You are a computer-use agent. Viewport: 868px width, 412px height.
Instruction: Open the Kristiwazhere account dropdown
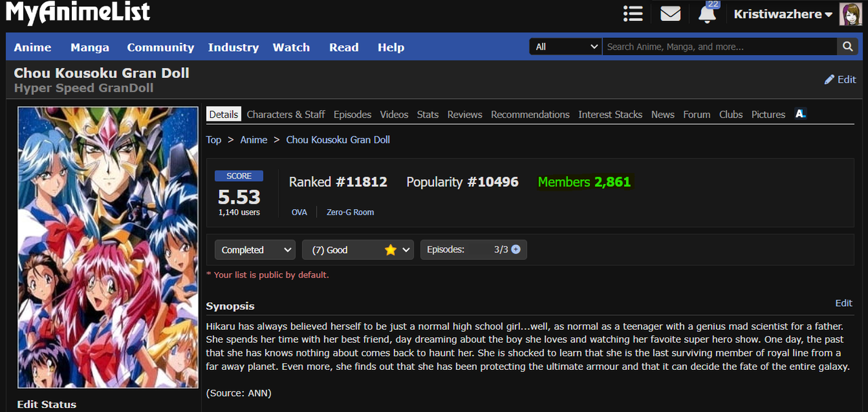[783, 14]
